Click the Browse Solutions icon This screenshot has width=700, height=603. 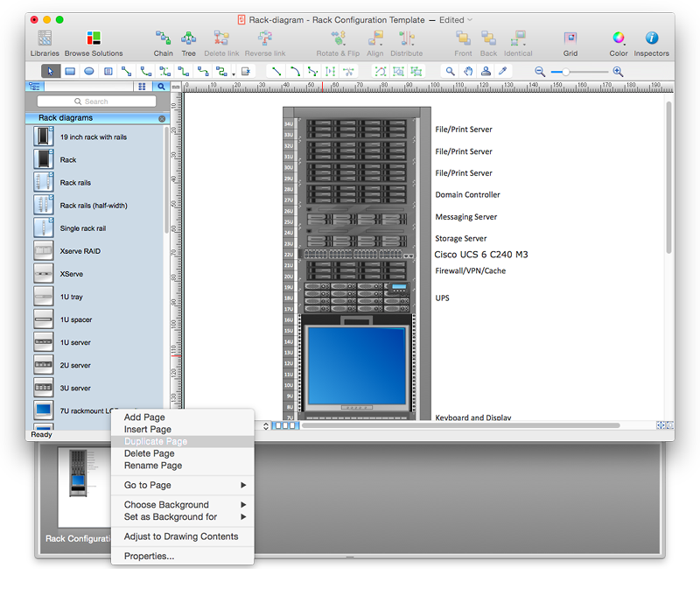tap(94, 39)
